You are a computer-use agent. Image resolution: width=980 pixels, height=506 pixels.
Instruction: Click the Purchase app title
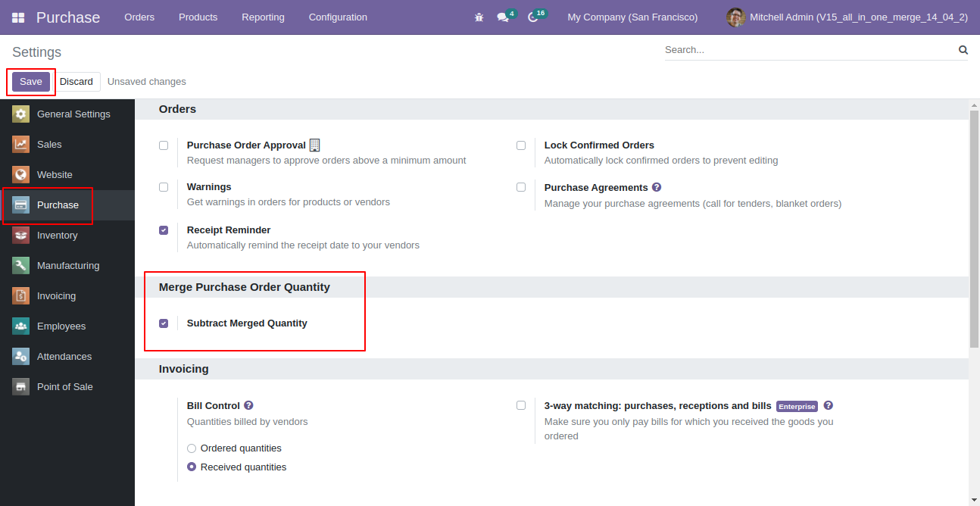point(68,17)
